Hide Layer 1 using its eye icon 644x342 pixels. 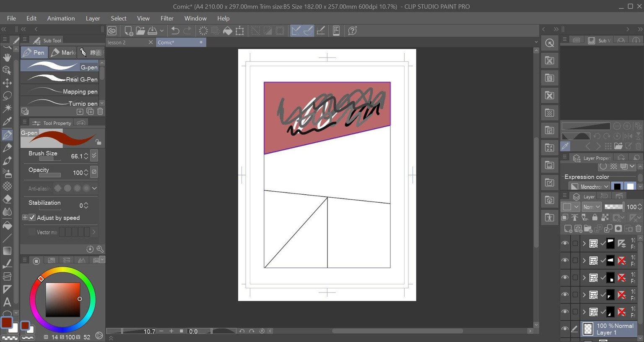565,329
